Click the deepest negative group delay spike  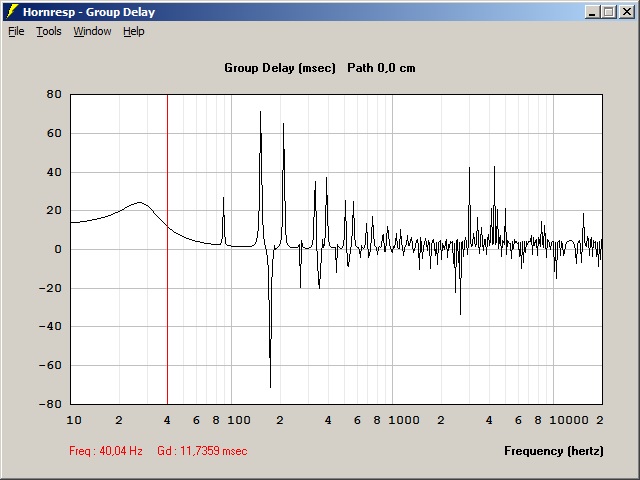[270, 386]
